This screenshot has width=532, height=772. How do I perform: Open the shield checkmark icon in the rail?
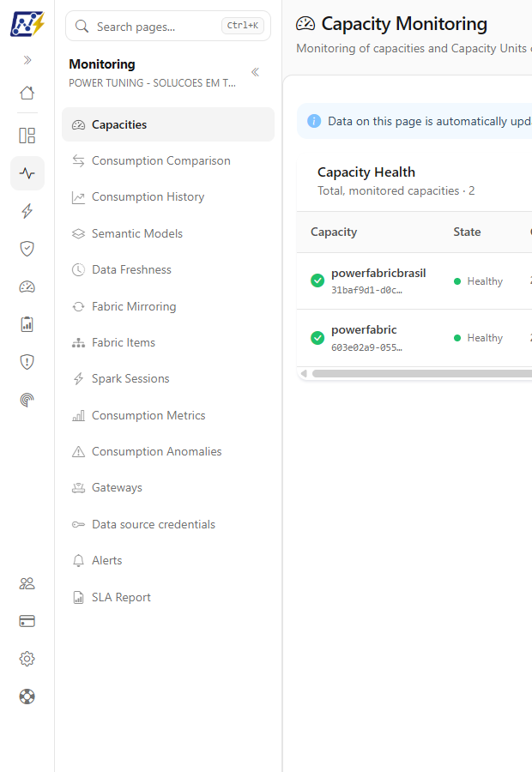pyautogui.click(x=27, y=249)
